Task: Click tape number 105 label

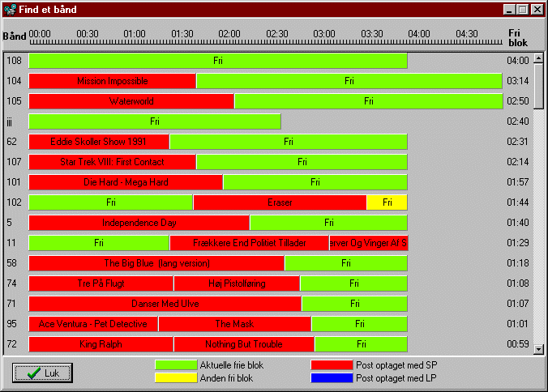Action: 15,101
